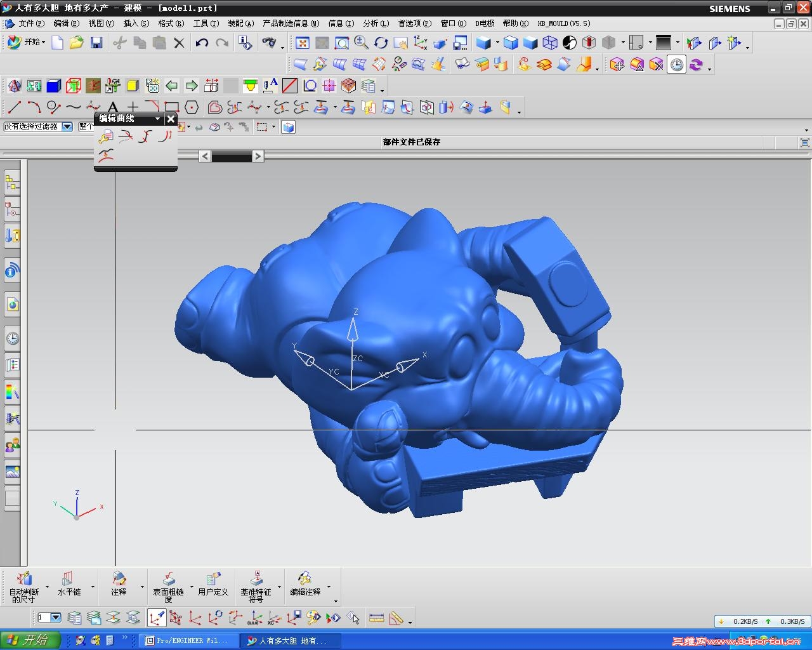Select the Zoom magnifier with plus-minus icon
Image resolution: width=812 pixels, height=650 pixels.
pyautogui.click(x=361, y=43)
